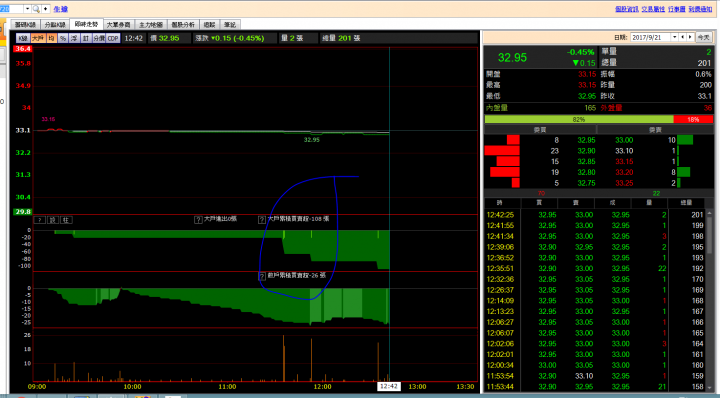Open the 分價 price distribution button
This screenshot has width=720, height=398.
pyautogui.click(x=99, y=39)
